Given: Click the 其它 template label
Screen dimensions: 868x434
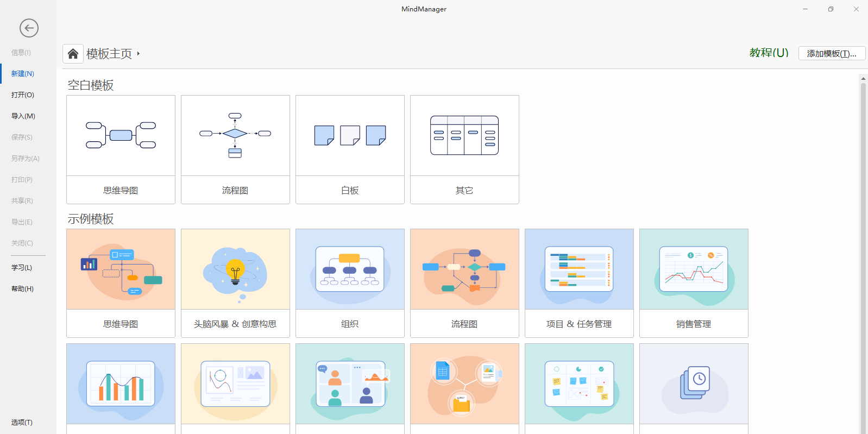Looking at the screenshot, I should click(x=464, y=191).
